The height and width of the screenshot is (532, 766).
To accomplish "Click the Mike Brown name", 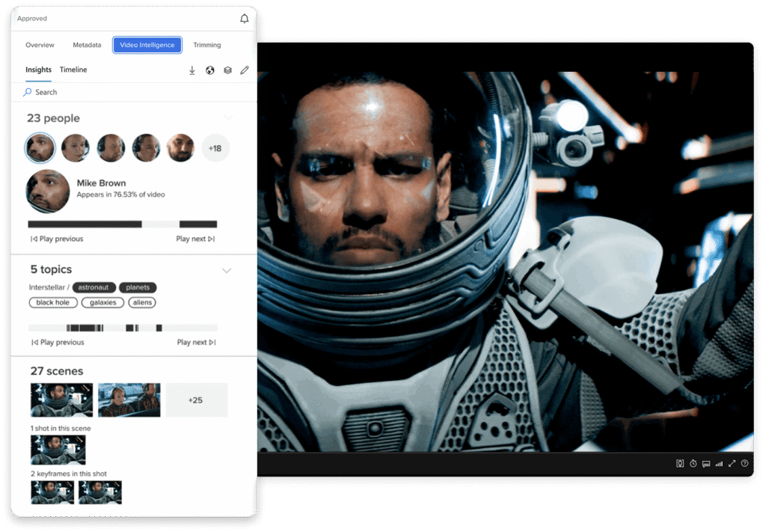I will pos(101,183).
